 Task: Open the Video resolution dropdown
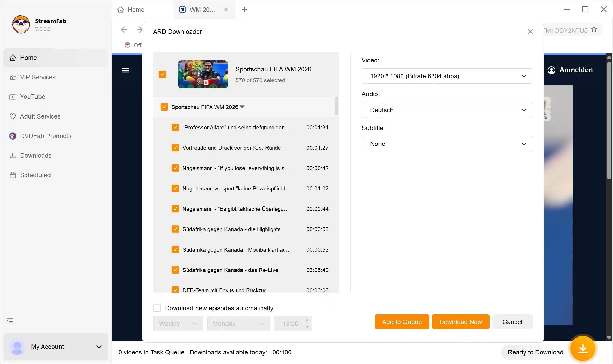(447, 76)
